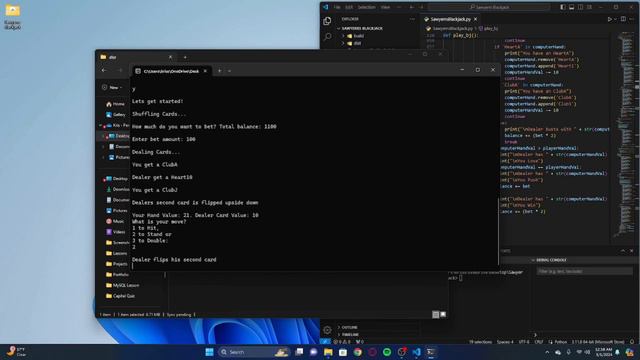Screen dimensions: 640x360
Task: Open the Manage gear icon in VS Code
Action: [x=327, y=330]
